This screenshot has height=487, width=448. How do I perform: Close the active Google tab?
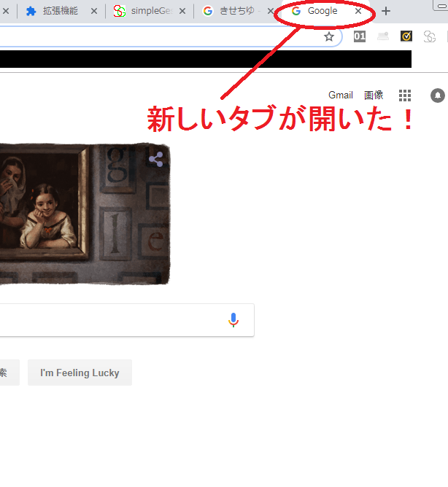(358, 11)
